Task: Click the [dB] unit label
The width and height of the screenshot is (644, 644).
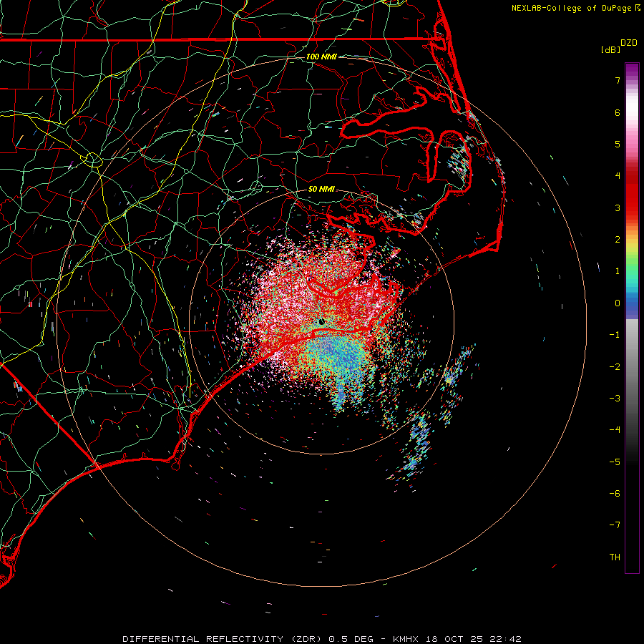Action: coord(611,49)
